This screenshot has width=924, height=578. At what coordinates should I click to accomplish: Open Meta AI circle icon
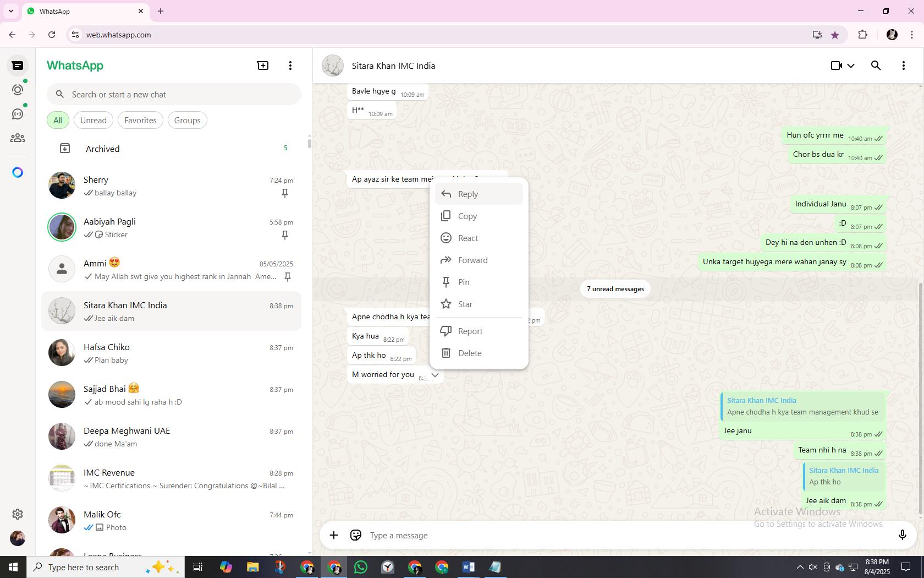coord(18,173)
